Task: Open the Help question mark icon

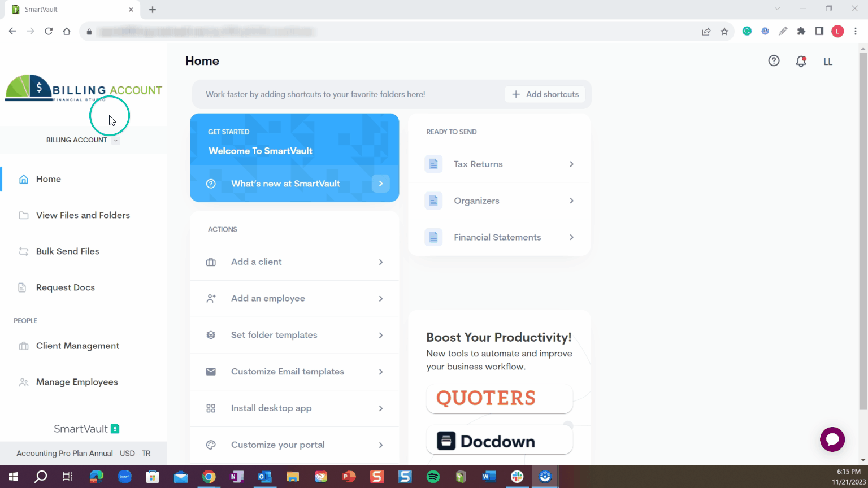Action: 774,61
